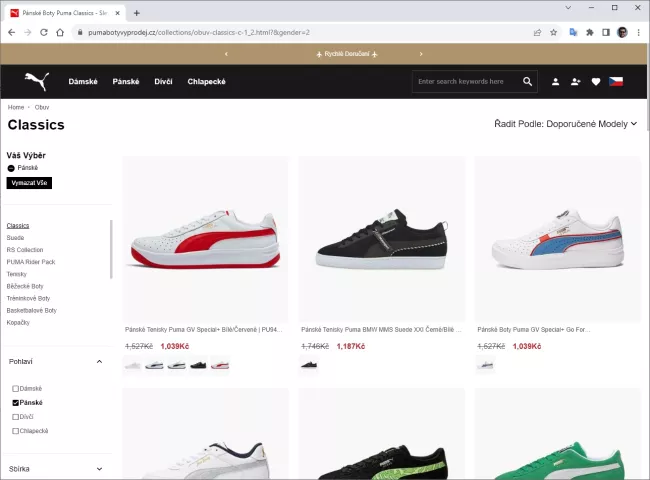Select the Tenisky category
This screenshot has width=650, height=480.
tap(17, 274)
